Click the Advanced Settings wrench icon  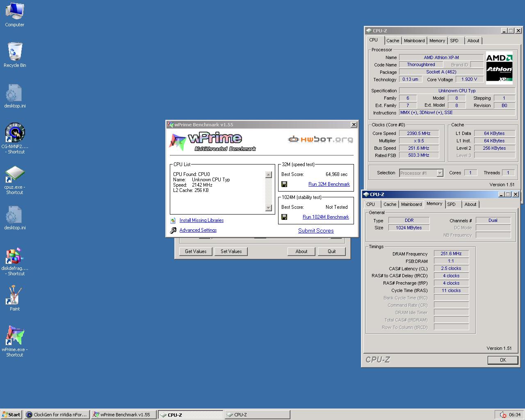[173, 230]
